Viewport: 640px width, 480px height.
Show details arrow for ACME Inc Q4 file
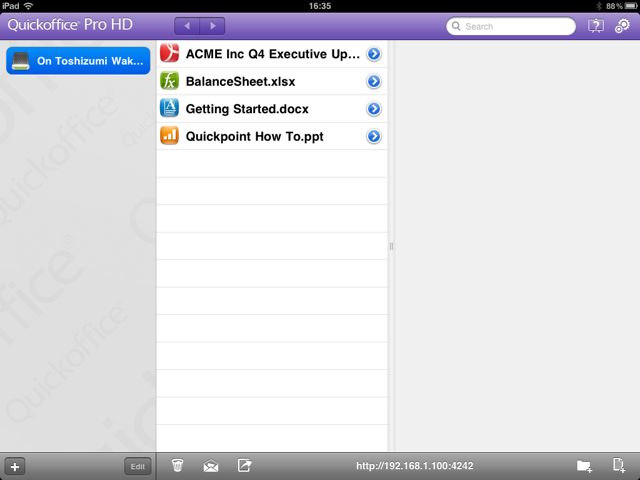(x=374, y=54)
